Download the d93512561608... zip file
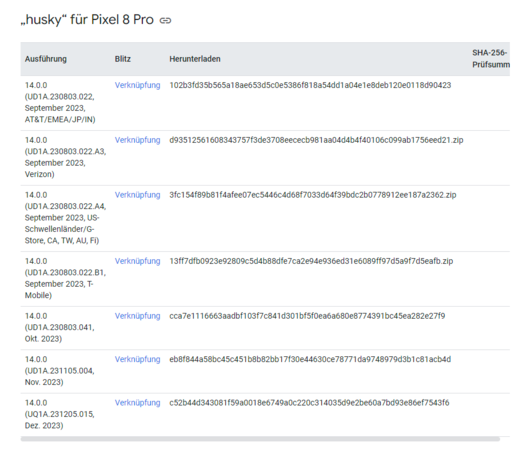Screen dimensions: 519x450 tap(316, 140)
